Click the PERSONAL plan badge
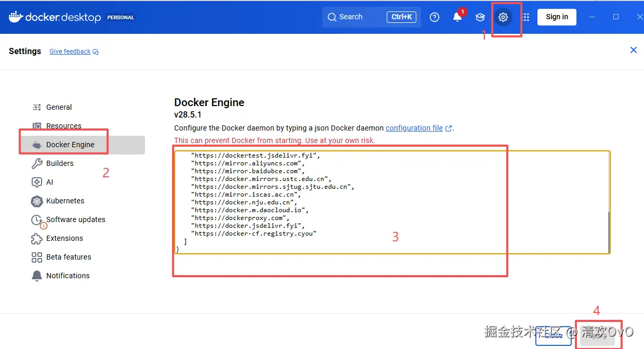This screenshot has width=644, height=349. [x=121, y=17]
